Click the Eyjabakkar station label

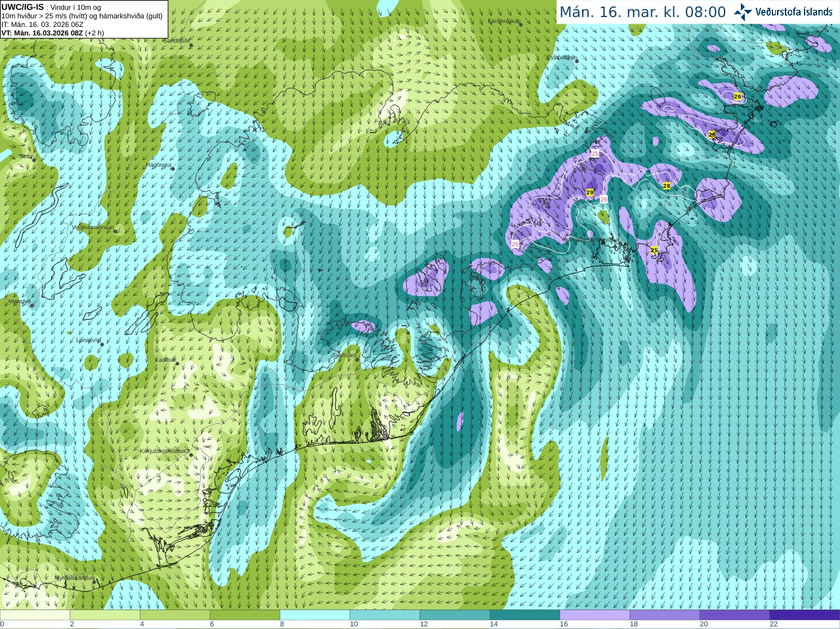[x=561, y=58]
